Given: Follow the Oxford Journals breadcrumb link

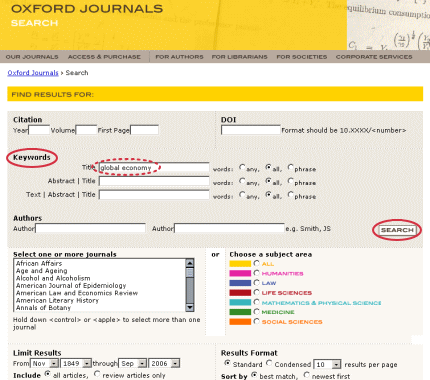Looking at the screenshot, I should (x=33, y=73).
